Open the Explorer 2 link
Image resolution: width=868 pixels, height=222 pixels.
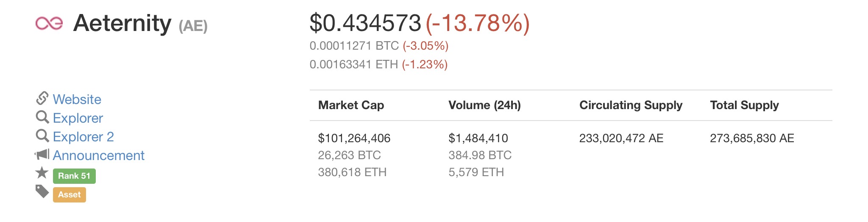click(83, 137)
